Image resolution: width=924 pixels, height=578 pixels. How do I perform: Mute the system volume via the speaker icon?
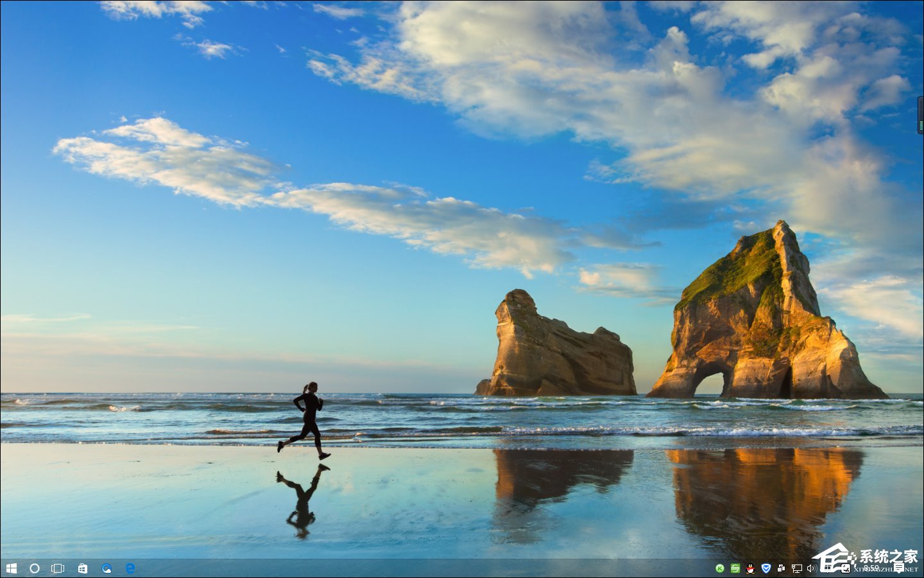click(811, 568)
